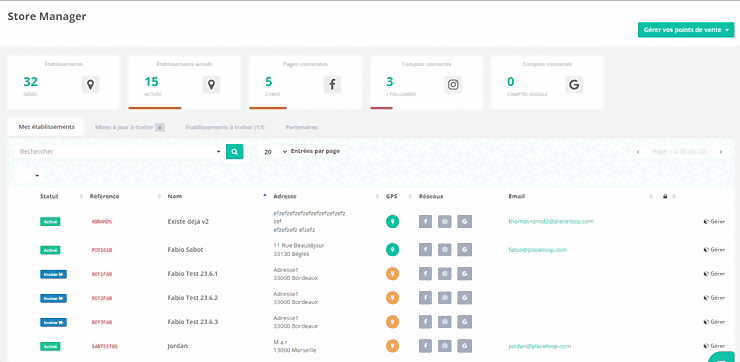The height and width of the screenshot is (362, 740).
Task: Click the middle network icon for Fabio Test 23.6.2
Action: (x=445, y=298)
